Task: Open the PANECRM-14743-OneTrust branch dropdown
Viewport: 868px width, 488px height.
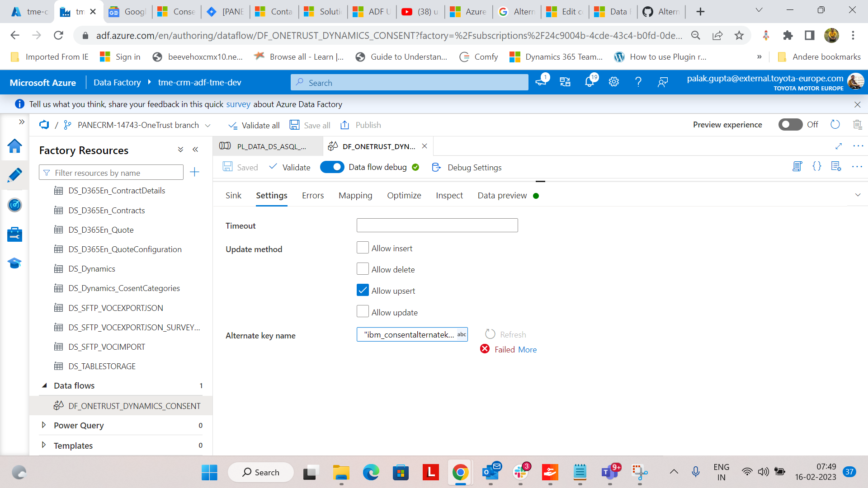Action: 208,125
